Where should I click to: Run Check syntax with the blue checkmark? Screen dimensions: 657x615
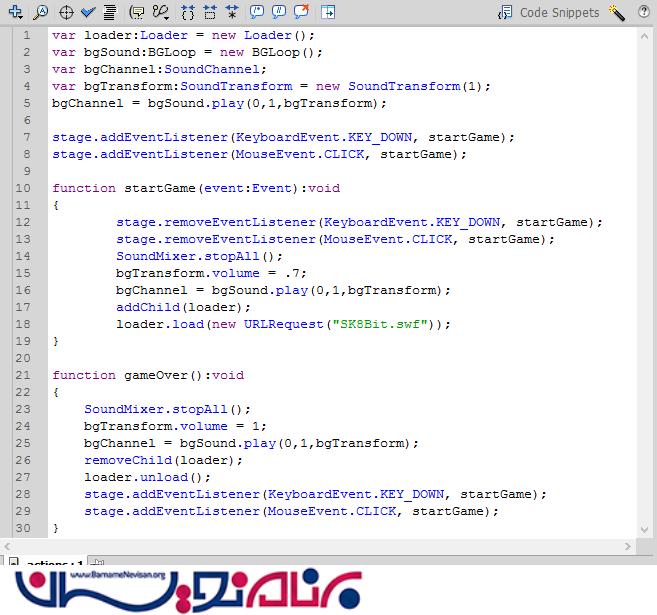tap(88, 13)
